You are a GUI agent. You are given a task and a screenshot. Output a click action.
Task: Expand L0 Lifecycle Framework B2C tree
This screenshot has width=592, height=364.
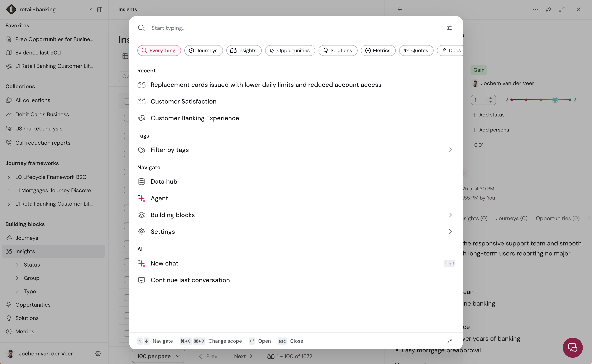(9, 177)
